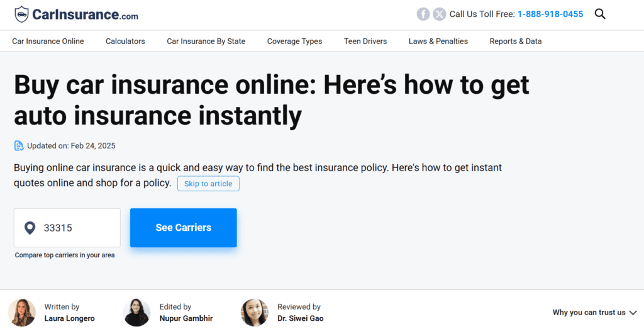Click the 'Edited by' label
Screen dimensions: 644x334
[x=175, y=307]
